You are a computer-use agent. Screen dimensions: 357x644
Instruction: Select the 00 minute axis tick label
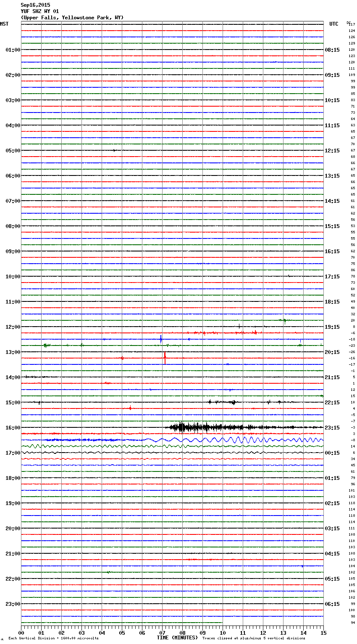(21, 633)
